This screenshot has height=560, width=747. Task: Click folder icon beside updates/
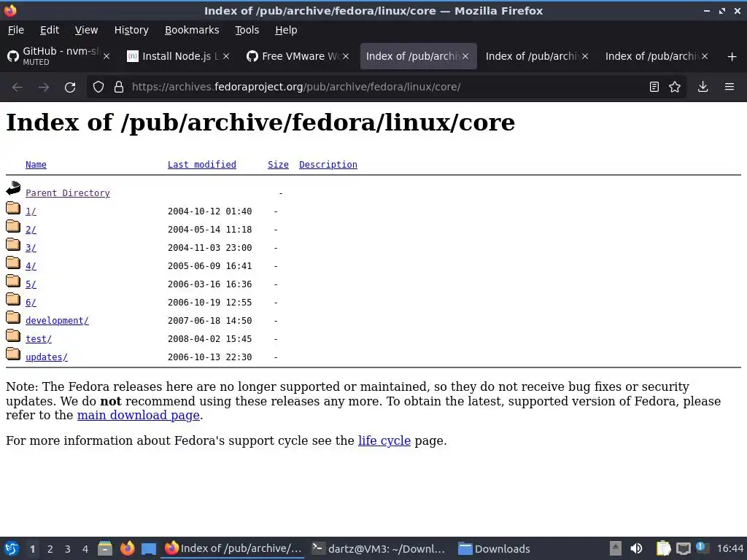click(13, 354)
